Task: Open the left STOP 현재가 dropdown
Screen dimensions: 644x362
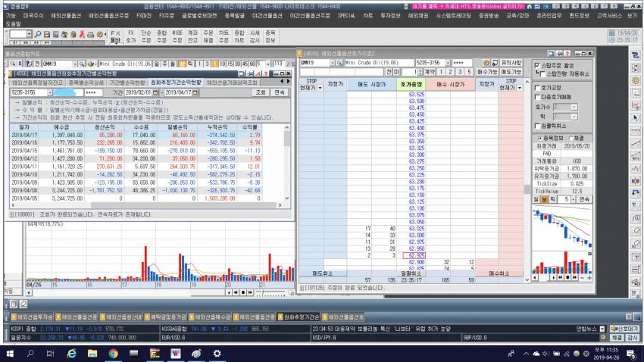Action: pos(320,88)
